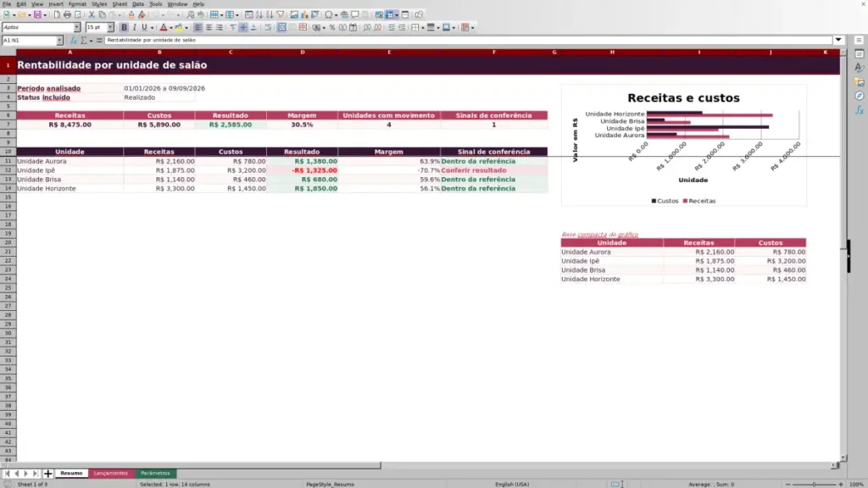Apply font color red A swatch
Screen dimensions: 868x488
click(164, 27)
